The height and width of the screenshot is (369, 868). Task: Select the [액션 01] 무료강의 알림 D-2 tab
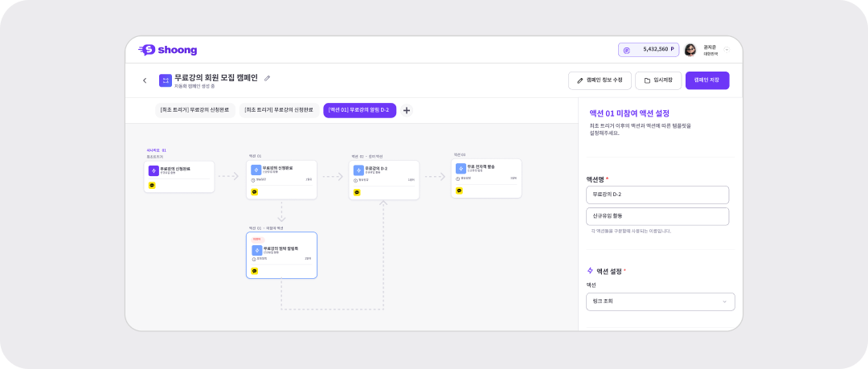[359, 110]
